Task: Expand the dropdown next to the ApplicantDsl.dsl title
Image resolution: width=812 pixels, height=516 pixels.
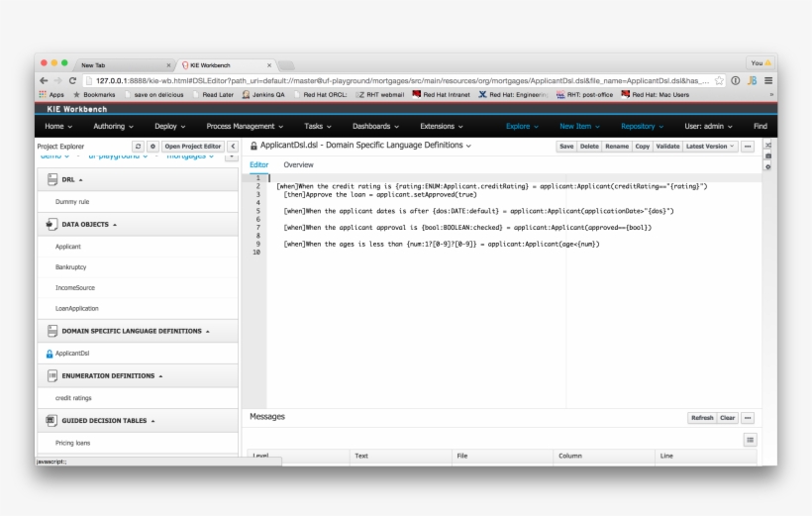Action: (468, 147)
